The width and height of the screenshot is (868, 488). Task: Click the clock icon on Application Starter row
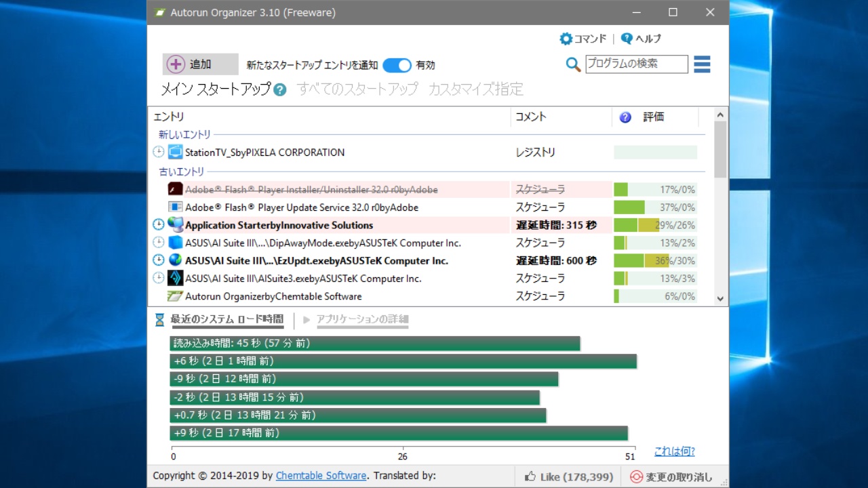(x=158, y=224)
